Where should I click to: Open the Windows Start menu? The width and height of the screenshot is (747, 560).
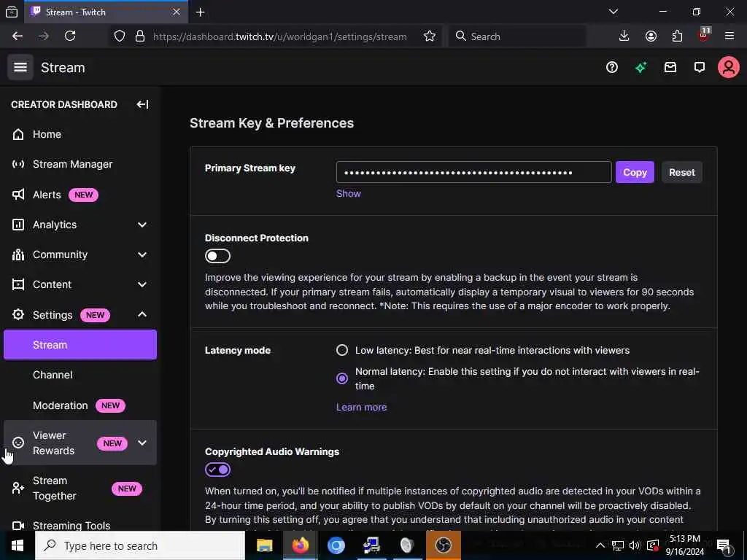click(x=18, y=545)
